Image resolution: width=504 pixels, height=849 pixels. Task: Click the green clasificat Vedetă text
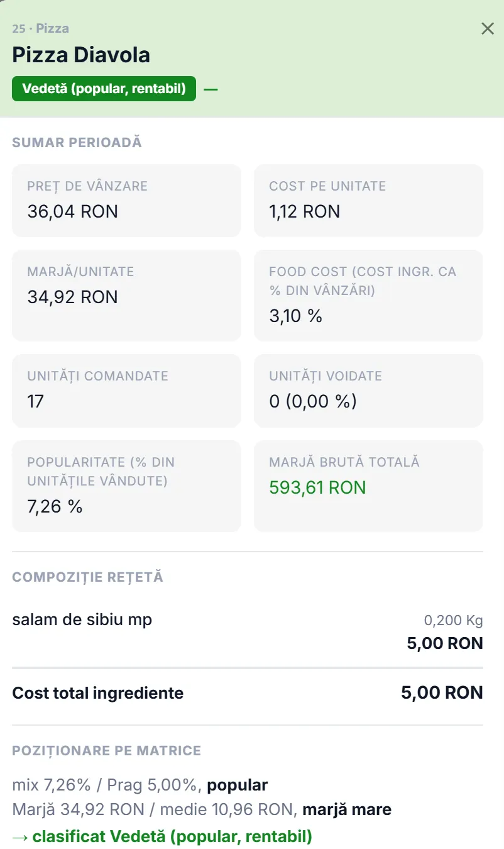[x=162, y=836]
